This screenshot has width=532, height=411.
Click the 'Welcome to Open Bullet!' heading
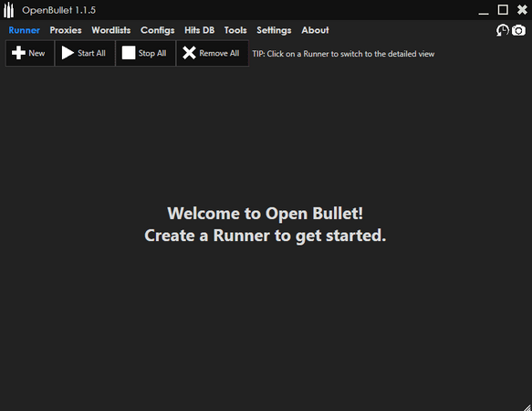[x=265, y=214]
